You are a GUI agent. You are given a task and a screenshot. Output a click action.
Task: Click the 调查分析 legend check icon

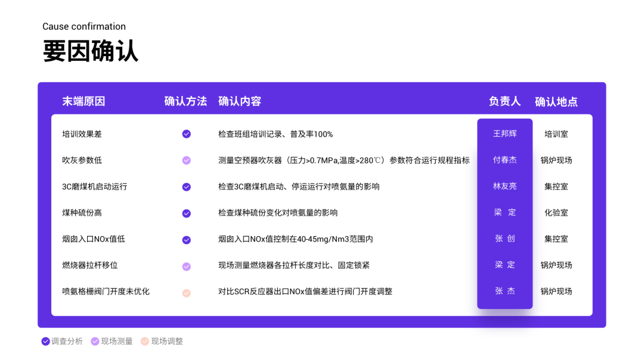pos(45,341)
